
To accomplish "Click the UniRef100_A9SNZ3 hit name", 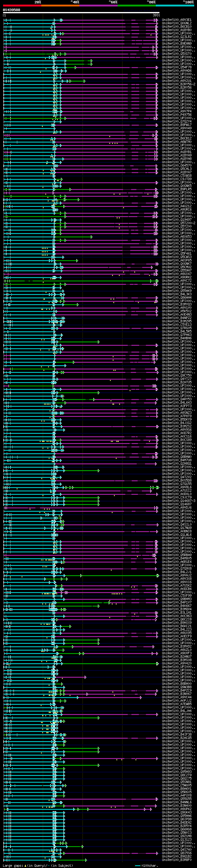I will tap(176, 413).
